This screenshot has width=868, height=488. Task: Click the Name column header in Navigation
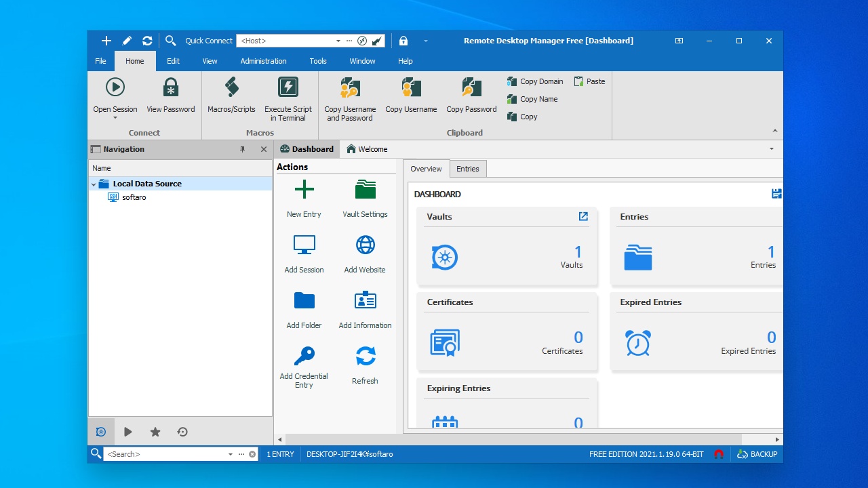[x=180, y=168]
